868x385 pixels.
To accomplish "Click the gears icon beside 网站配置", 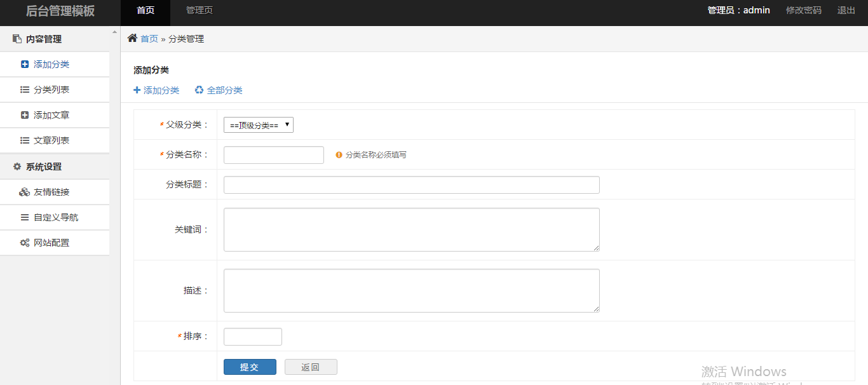I will coord(25,243).
